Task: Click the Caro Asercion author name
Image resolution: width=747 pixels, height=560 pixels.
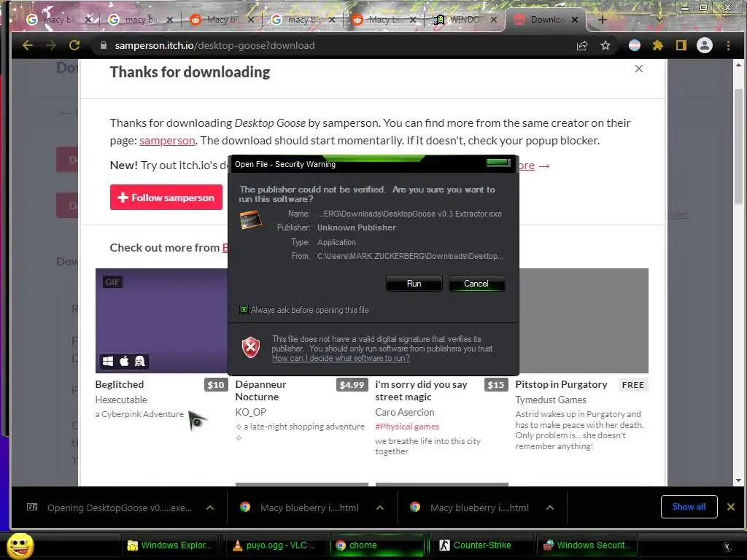Action: pos(404,412)
